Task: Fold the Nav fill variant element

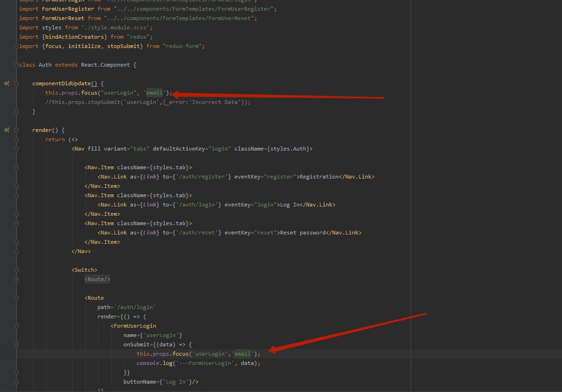Action: (16, 149)
